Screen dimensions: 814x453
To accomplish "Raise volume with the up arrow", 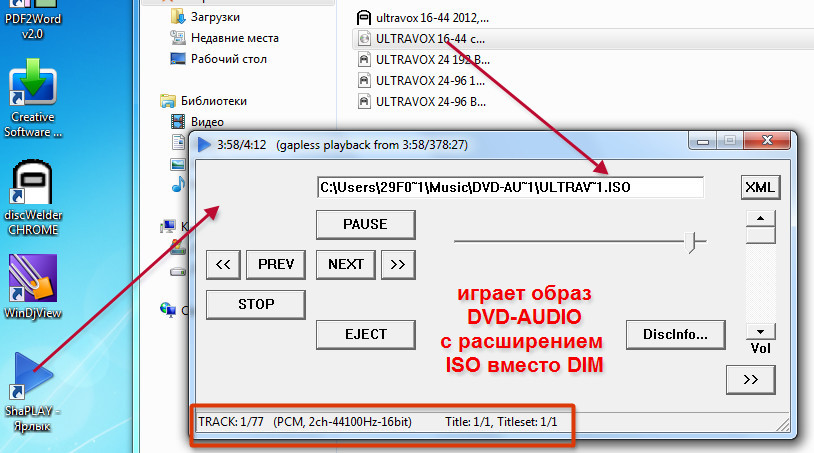I will tap(761, 218).
